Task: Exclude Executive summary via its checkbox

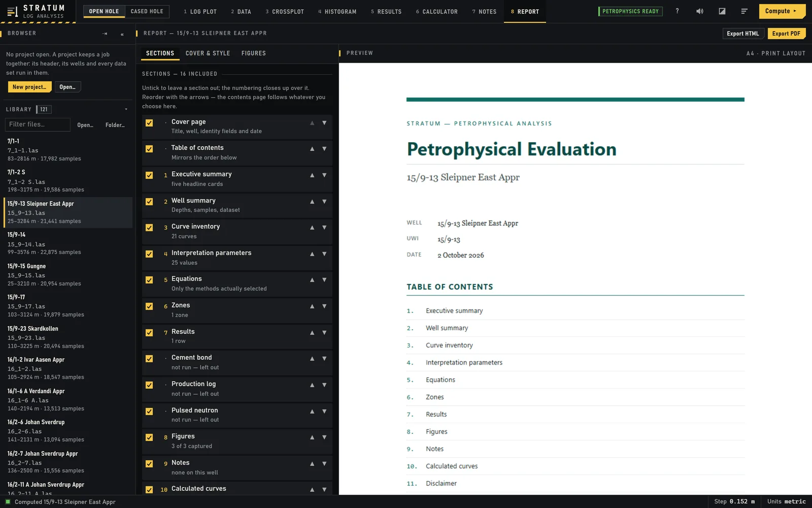Action: 149,175
